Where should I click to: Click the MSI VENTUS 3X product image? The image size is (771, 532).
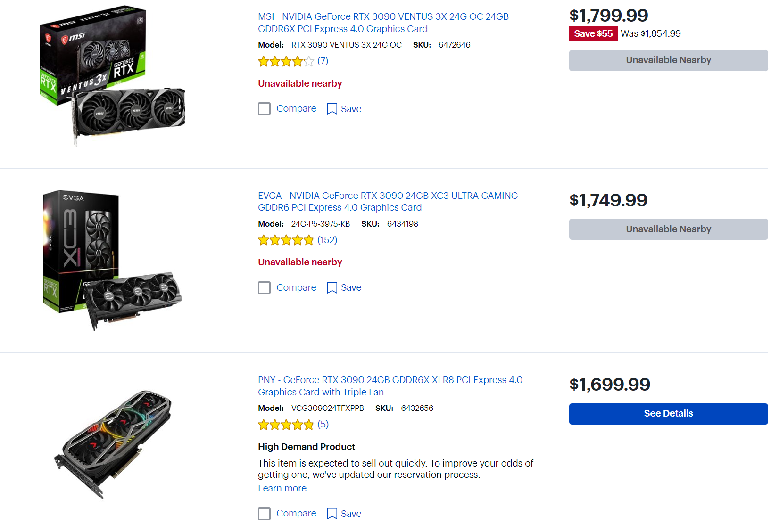112,75
